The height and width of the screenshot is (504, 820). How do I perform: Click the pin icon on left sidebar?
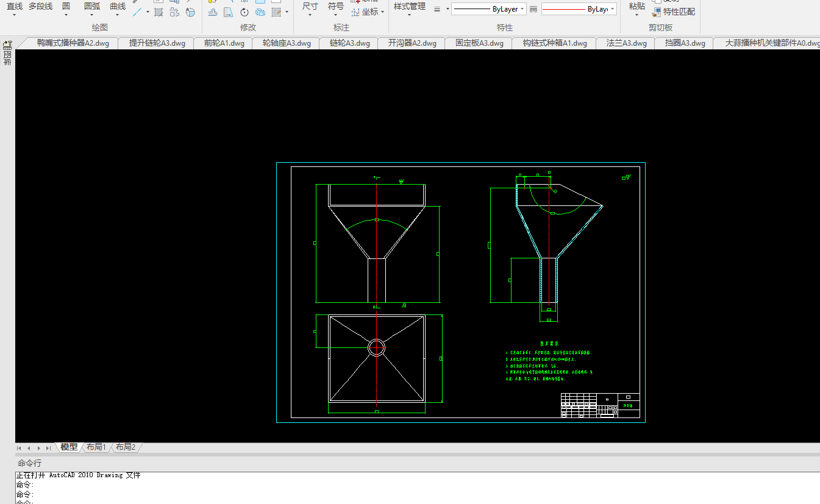click(x=7, y=44)
